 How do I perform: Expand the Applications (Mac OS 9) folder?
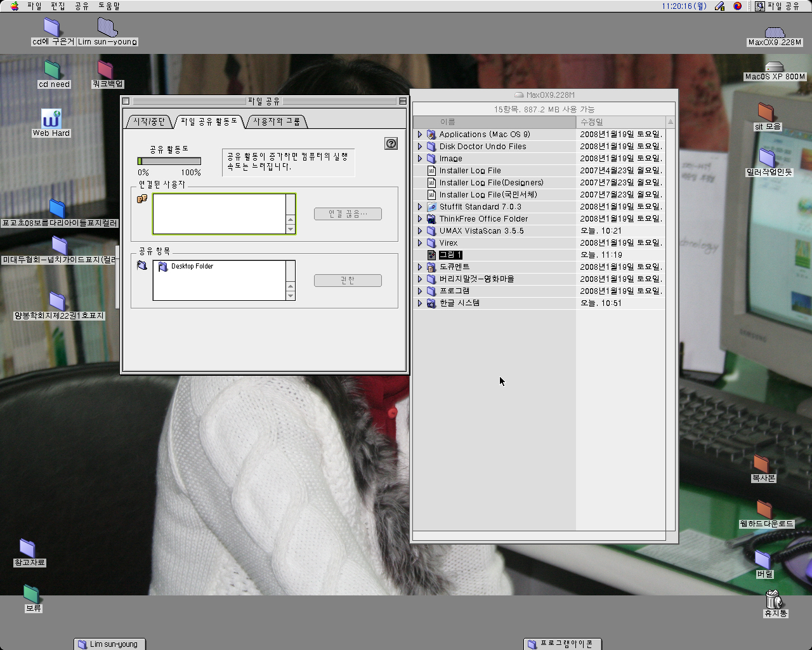419,135
